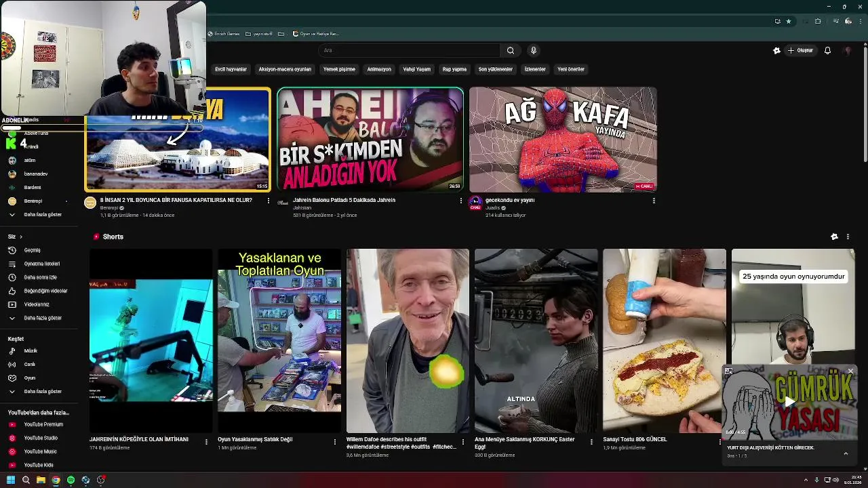Select the Yeni öneriler chip

571,69
